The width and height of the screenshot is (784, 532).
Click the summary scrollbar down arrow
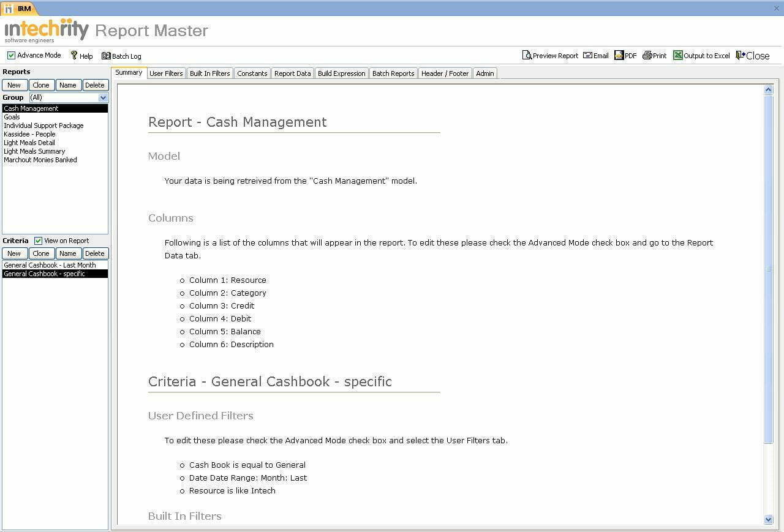[x=769, y=519]
